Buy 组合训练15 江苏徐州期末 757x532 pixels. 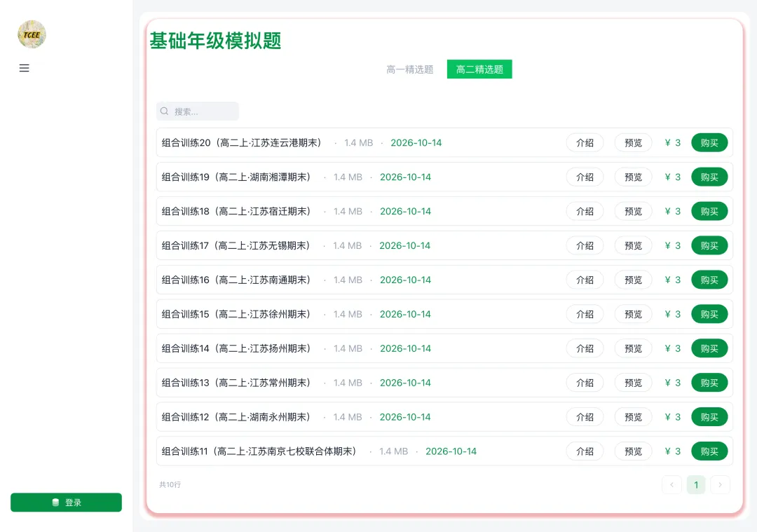click(709, 314)
